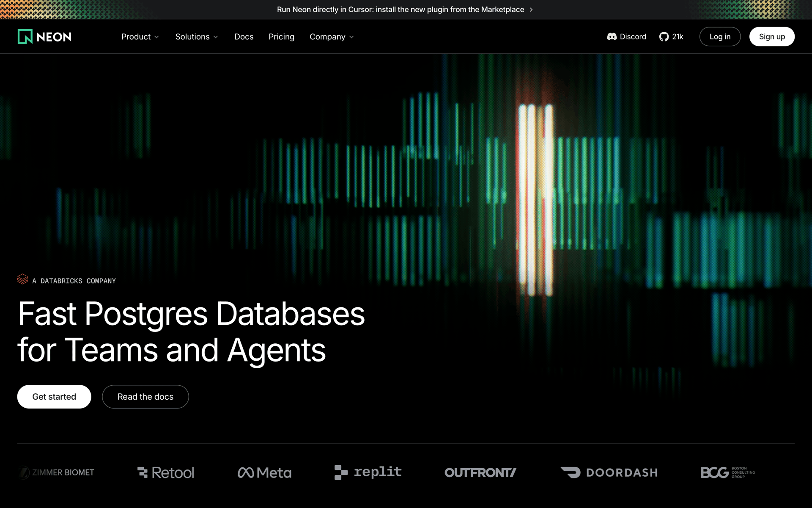Open the GitHub octocat icon

tap(664, 37)
